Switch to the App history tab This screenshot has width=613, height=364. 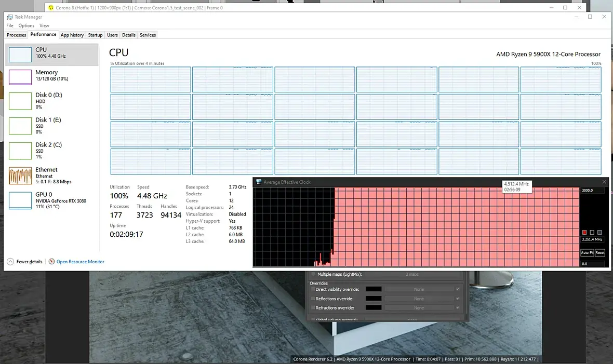(x=72, y=35)
